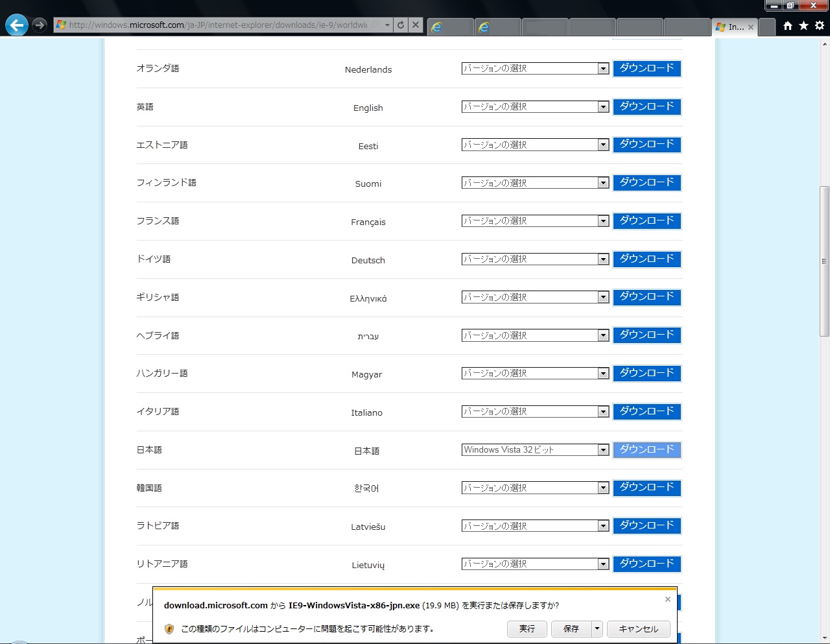The width and height of the screenshot is (830, 644).
Task: Click ダウンロード for エストニア語
Action: click(x=647, y=144)
